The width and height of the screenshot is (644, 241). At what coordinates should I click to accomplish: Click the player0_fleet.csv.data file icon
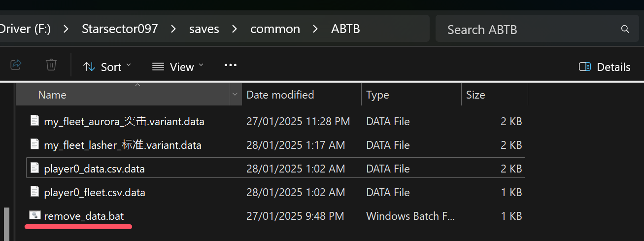coord(34,192)
